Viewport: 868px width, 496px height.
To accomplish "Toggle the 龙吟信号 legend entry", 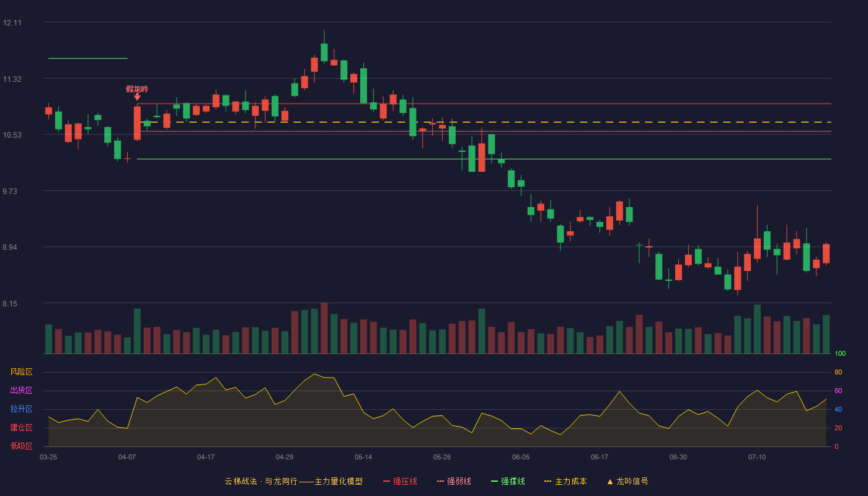I will pyautogui.click(x=627, y=481).
